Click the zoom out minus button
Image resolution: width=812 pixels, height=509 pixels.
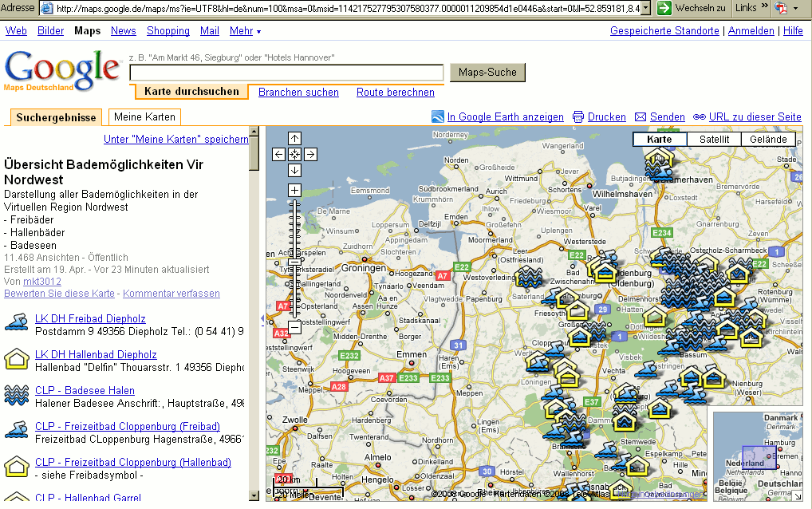pyautogui.click(x=294, y=327)
